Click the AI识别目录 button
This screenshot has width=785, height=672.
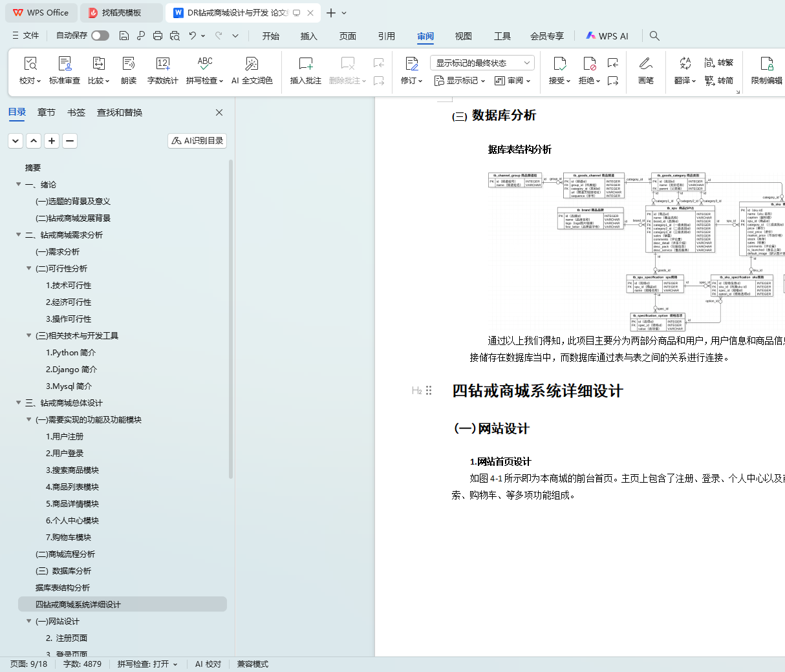tap(197, 141)
